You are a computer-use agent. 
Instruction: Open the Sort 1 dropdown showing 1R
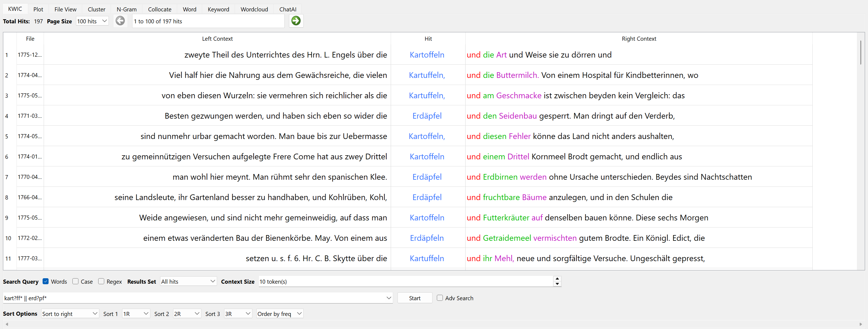(x=135, y=314)
